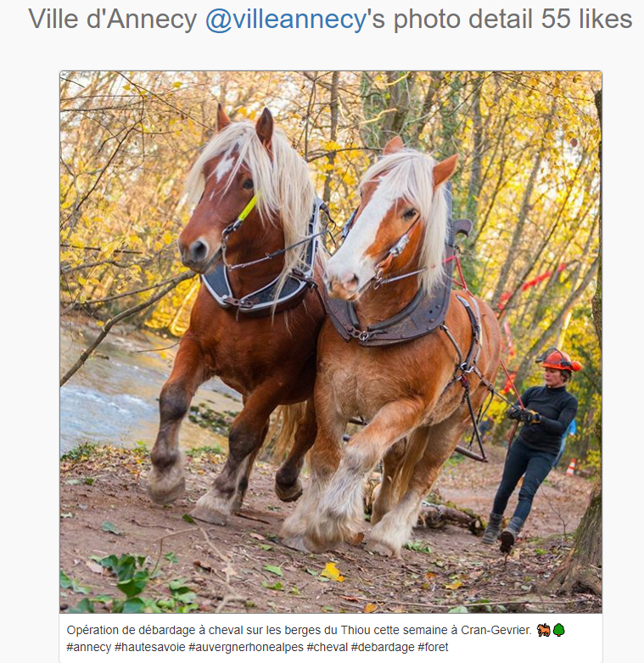The width and height of the screenshot is (644, 663).
Task: Click the word "Cran-Gevrier" in the caption
Action: click(x=496, y=630)
